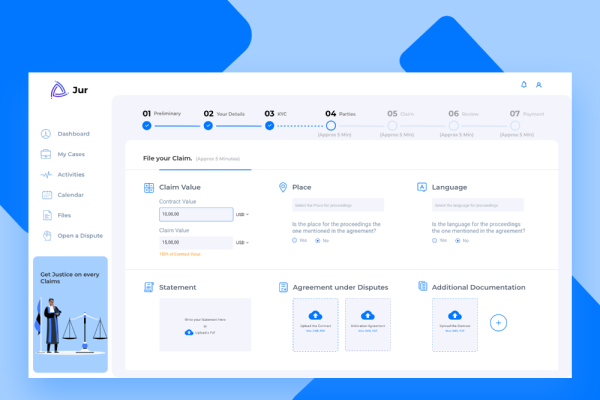Open the user profile icon
The height and width of the screenshot is (400, 600).
(x=539, y=85)
